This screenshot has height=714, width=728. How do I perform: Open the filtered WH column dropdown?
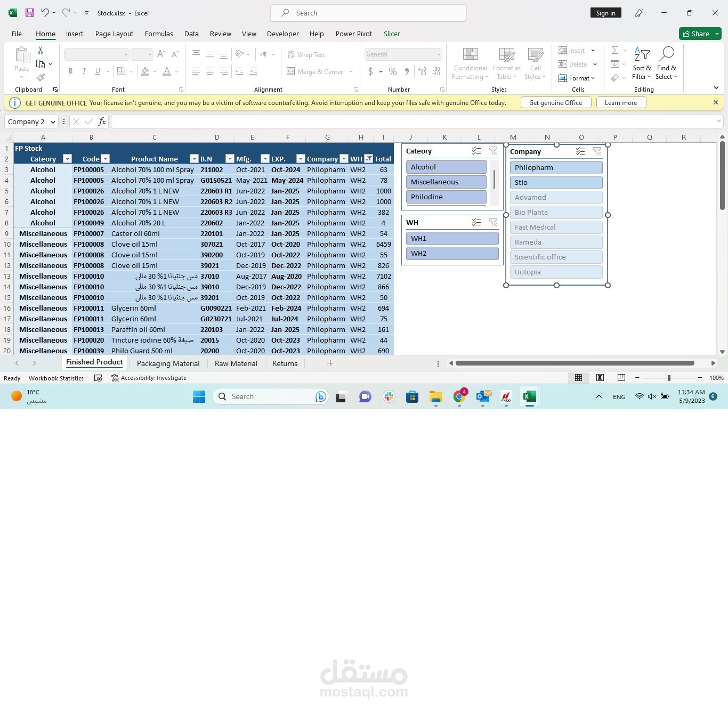pos(368,159)
